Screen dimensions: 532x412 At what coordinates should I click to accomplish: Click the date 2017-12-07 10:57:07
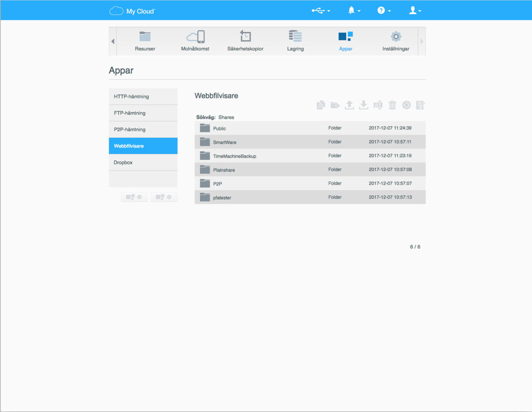pos(390,183)
